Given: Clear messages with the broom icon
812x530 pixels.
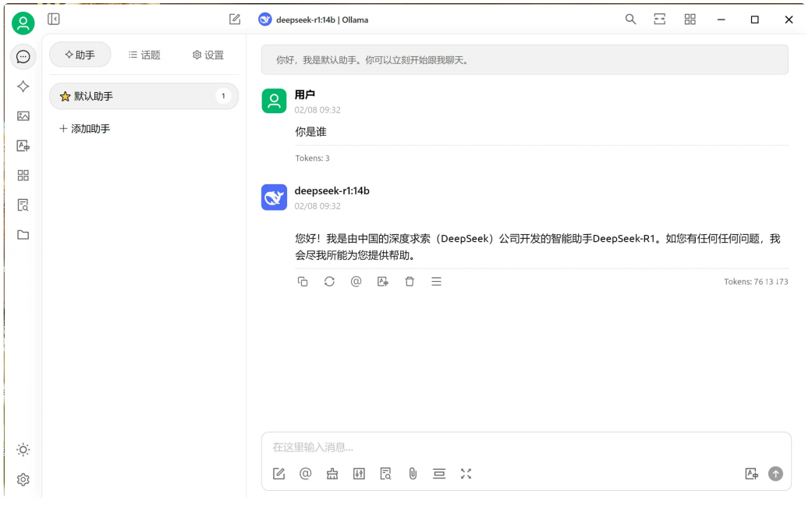Looking at the screenshot, I should point(332,474).
